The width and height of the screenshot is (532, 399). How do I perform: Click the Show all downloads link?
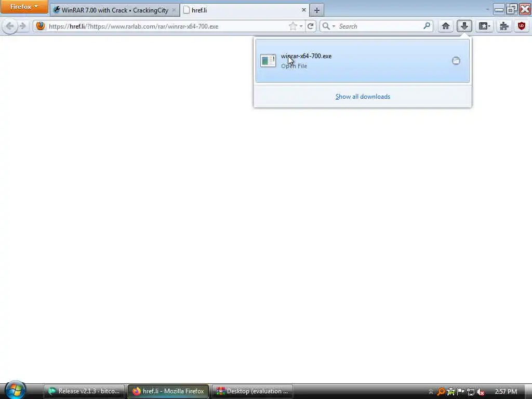click(363, 97)
